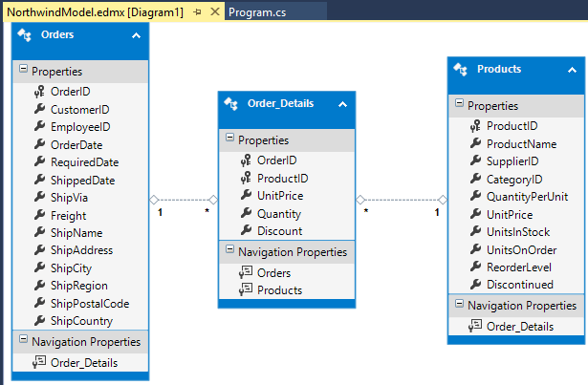Image resolution: width=588 pixels, height=385 pixels.
Task: Collapse Navigation Properties section in Orders entity
Action: [x=23, y=339]
